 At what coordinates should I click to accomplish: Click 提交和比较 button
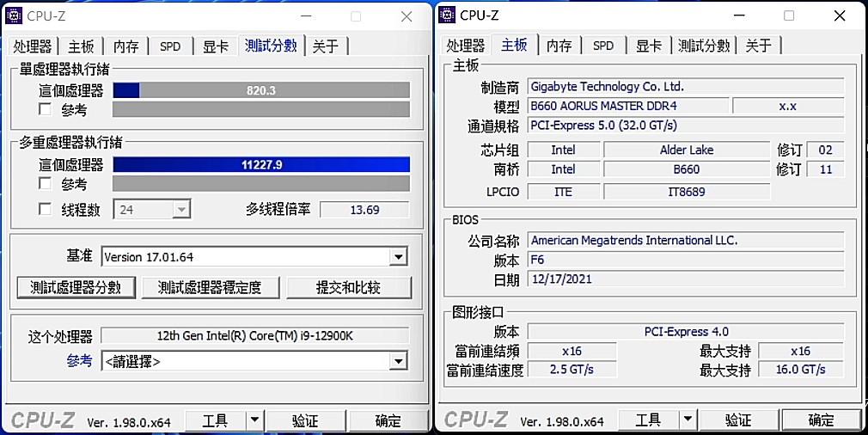348,287
